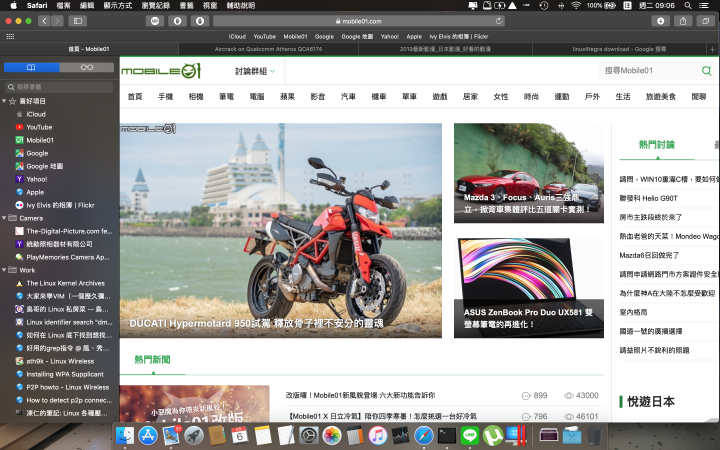Open Installing WPA Supplicant bookmark
This screenshot has width=720, height=450.
[x=65, y=374]
